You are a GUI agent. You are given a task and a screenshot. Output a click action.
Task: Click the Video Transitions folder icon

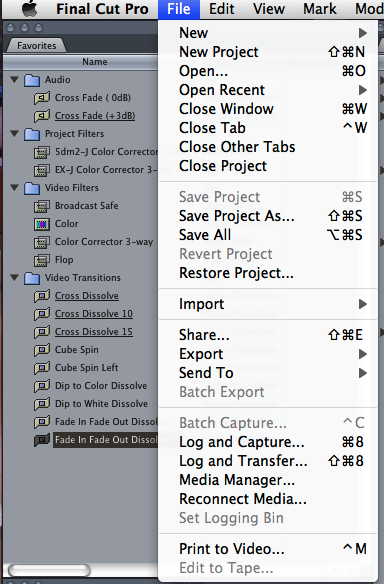[32, 278]
